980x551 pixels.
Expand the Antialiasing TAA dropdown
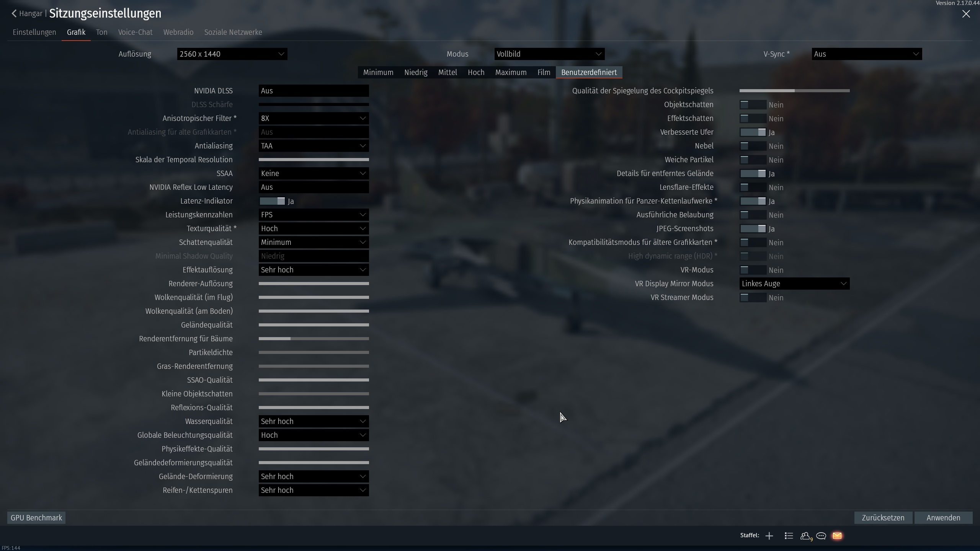click(314, 146)
